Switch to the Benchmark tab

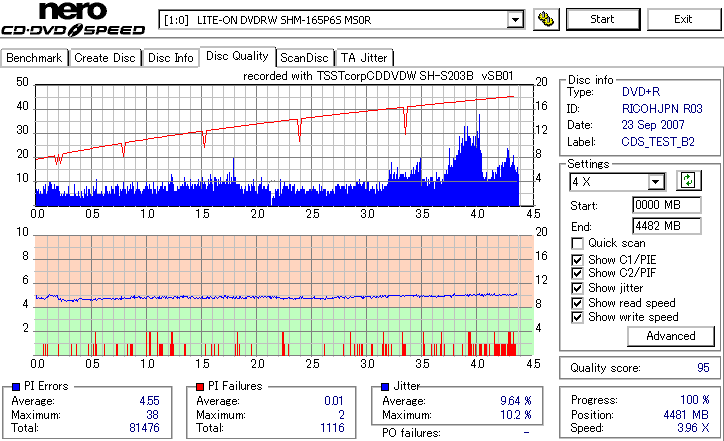click(34, 58)
